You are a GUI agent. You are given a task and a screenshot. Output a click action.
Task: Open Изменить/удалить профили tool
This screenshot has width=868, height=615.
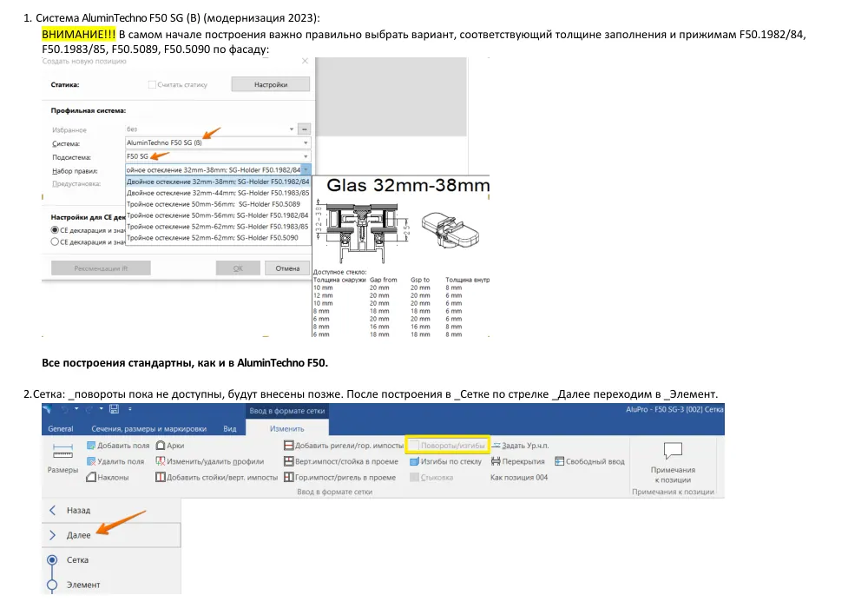210,461
